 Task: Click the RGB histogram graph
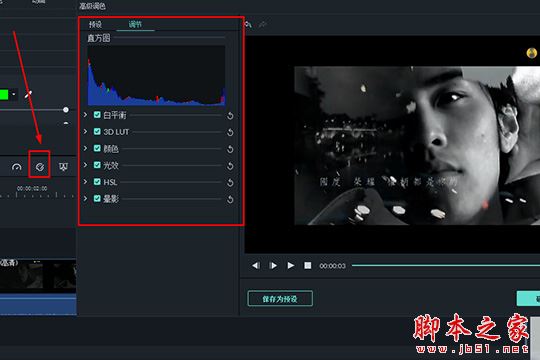(156, 75)
